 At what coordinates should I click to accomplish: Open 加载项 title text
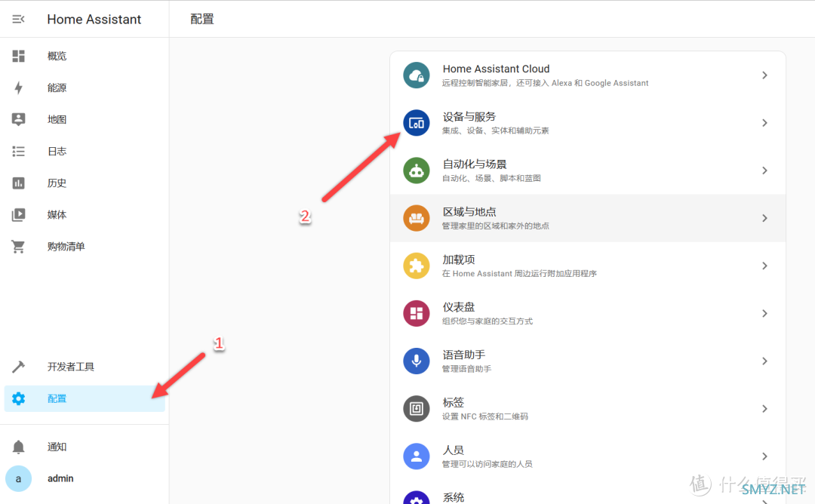[x=459, y=260]
